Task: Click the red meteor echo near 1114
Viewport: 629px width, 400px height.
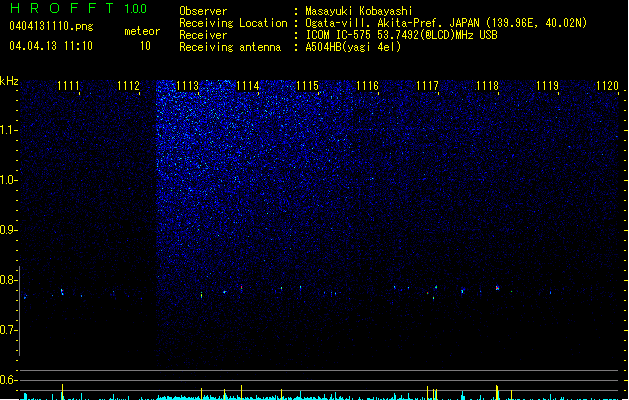Action: click(241, 287)
